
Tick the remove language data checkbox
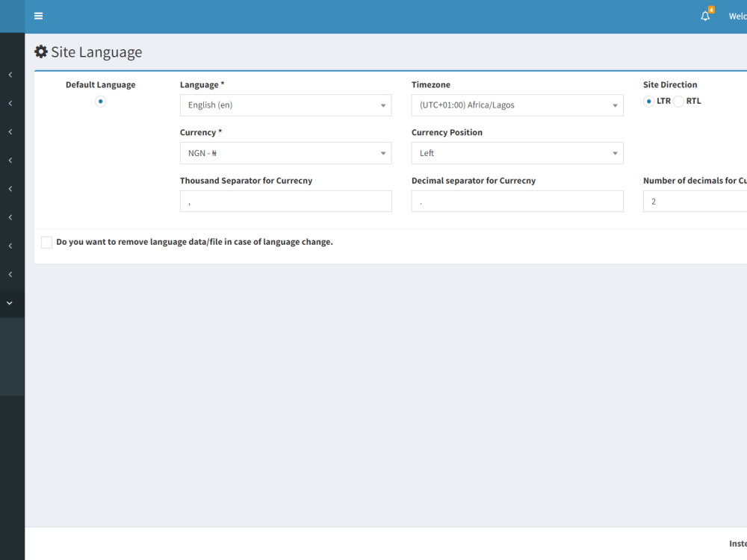click(x=46, y=243)
